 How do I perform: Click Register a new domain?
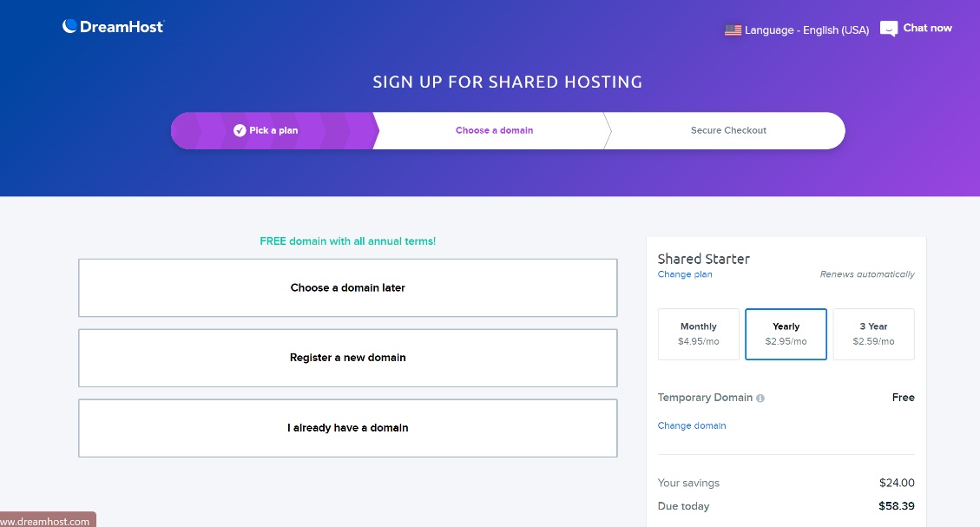point(347,358)
